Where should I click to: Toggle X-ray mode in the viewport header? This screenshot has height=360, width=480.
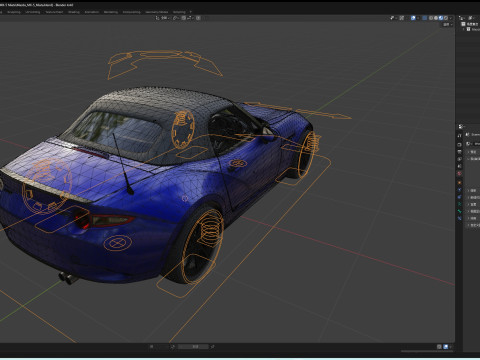(x=425, y=18)
